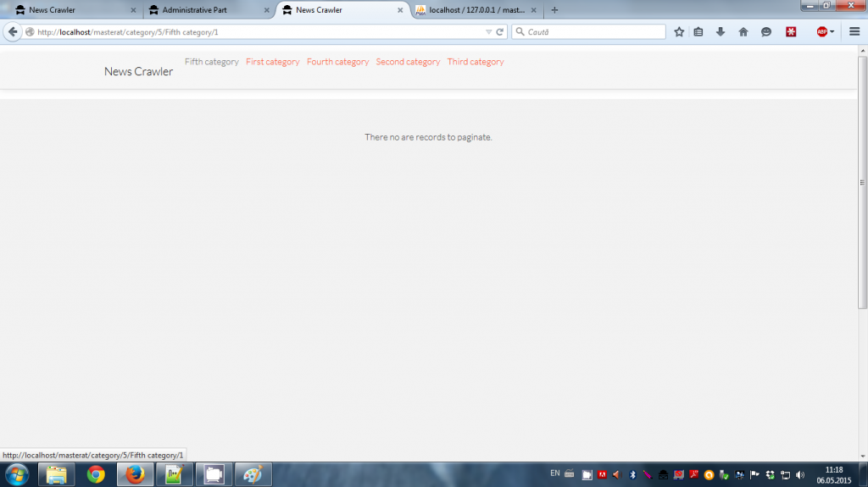Click the search magnifier icon in search box
The width and height of the screenshot is (868, 487).
pyautogui.click(x=520, y=32)
